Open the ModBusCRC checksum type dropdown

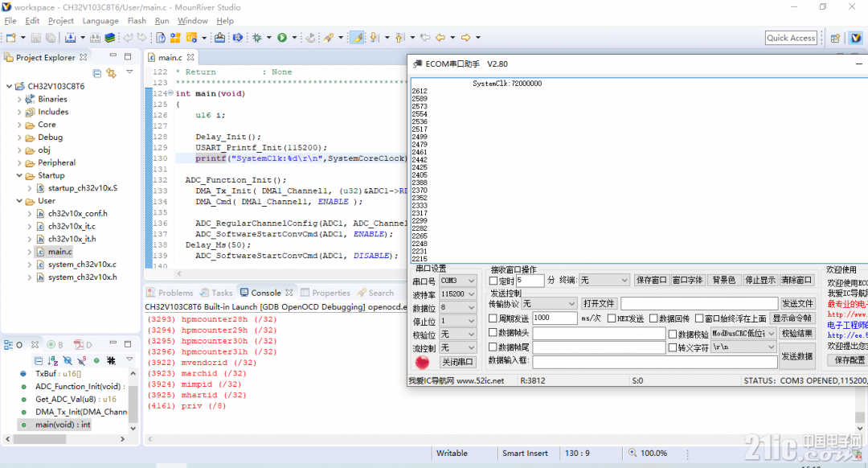743,334
